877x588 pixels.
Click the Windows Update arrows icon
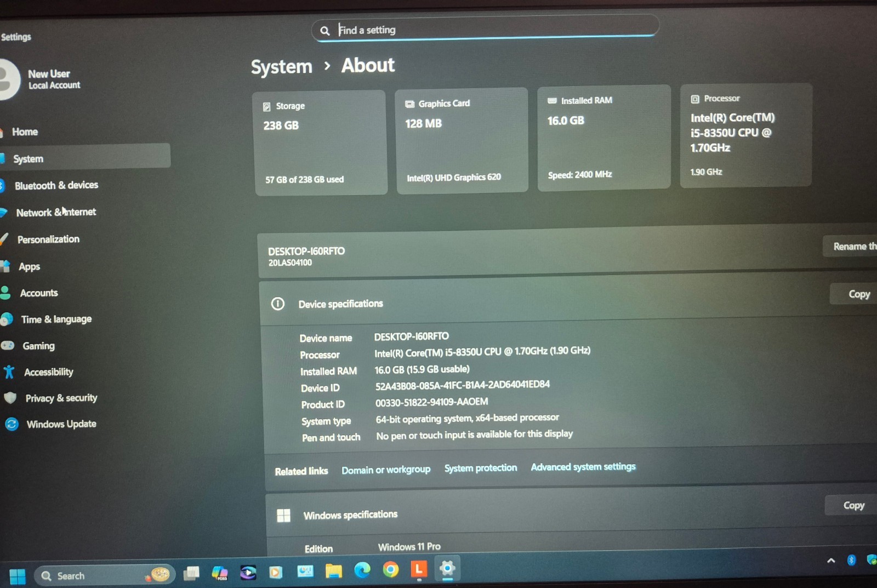(x=12, y=424)
